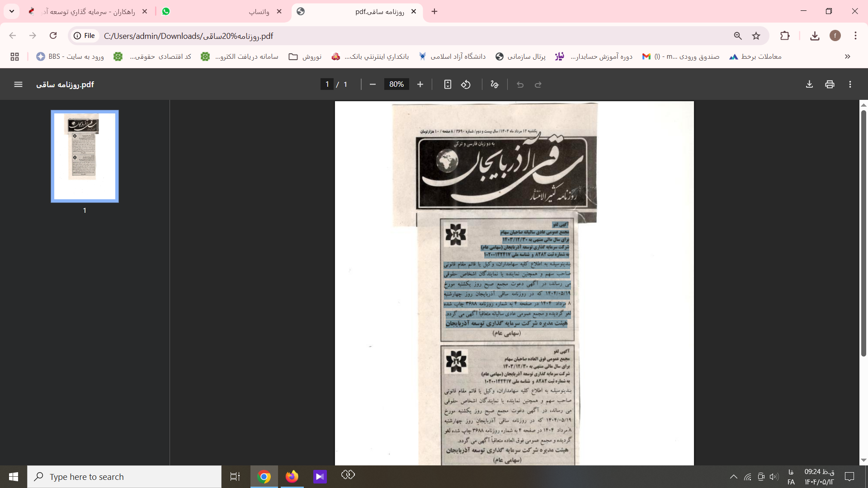Click the fit to page icon

pyautogui.click(x=448, y=84)
